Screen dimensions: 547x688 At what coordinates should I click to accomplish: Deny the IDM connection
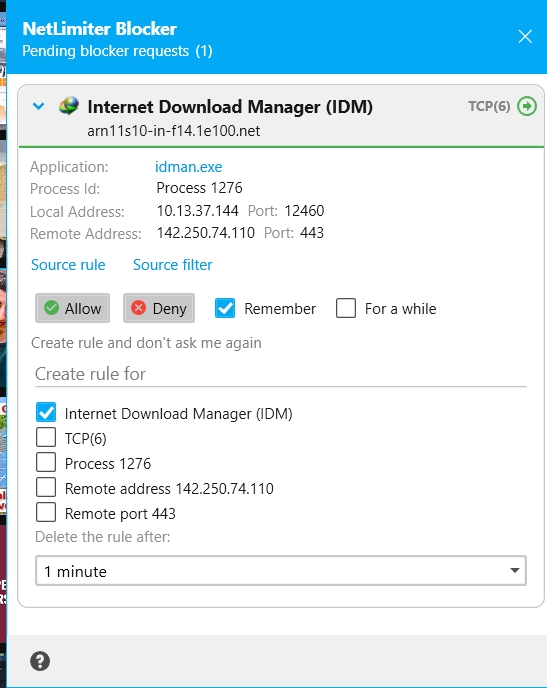159,308
